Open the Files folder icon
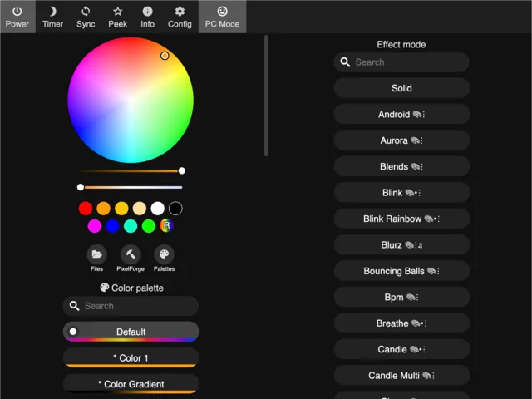This screenshot has height=399, width=532. point(96,254)
